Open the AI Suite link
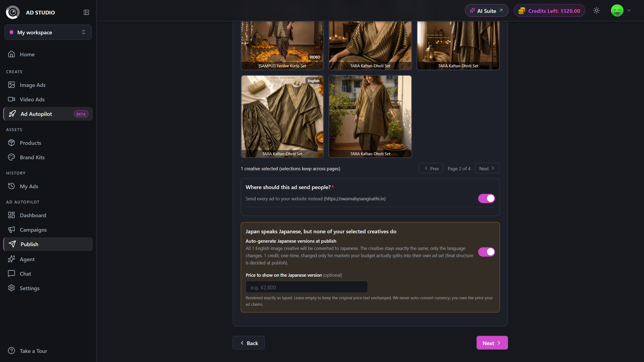This screenshot has width=644, height=362. pyautogui.click(x=486, y=11)
